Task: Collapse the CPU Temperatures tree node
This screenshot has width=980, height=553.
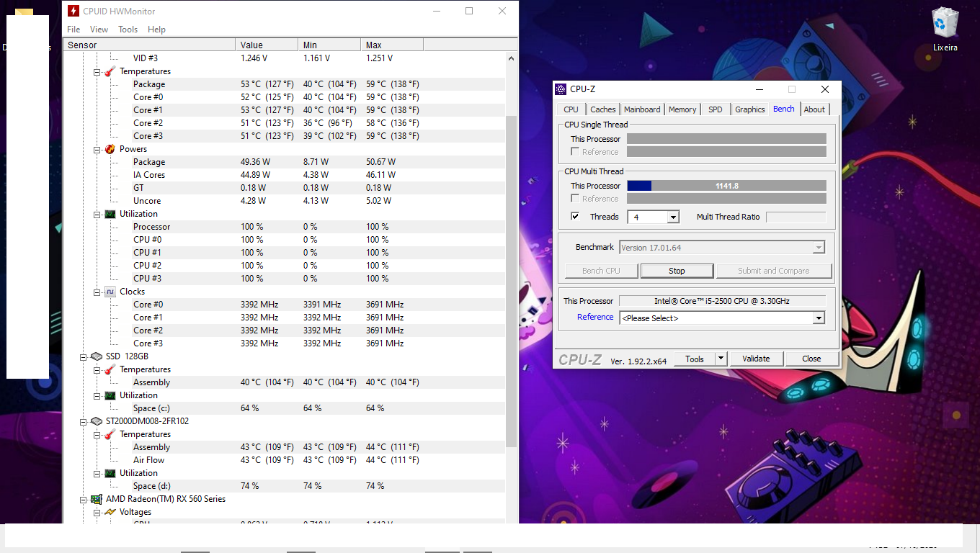Action: 97,72
